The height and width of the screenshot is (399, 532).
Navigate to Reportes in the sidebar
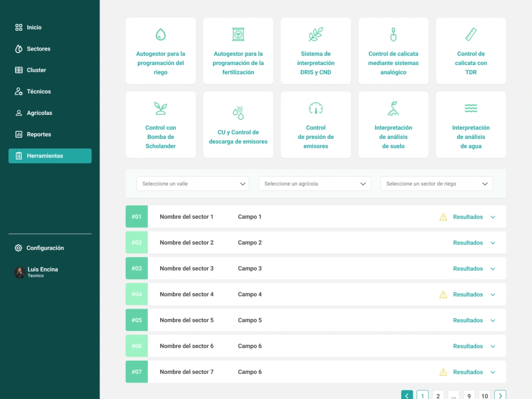coord(38,134)
